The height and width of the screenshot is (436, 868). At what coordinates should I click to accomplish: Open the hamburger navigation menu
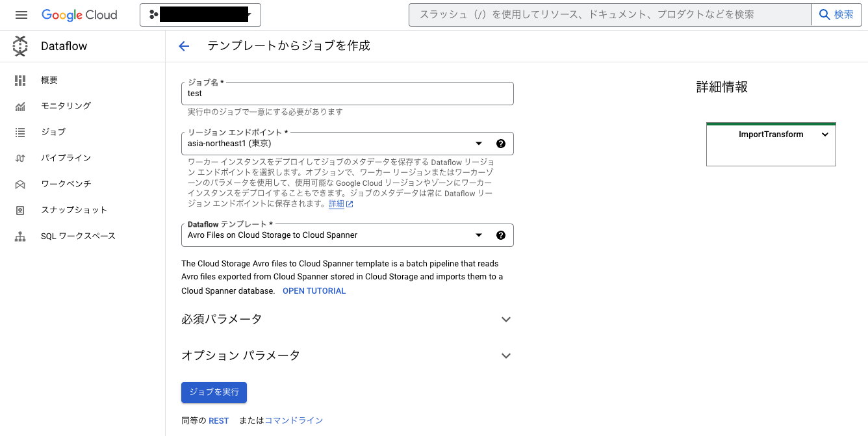coord(21,15)
